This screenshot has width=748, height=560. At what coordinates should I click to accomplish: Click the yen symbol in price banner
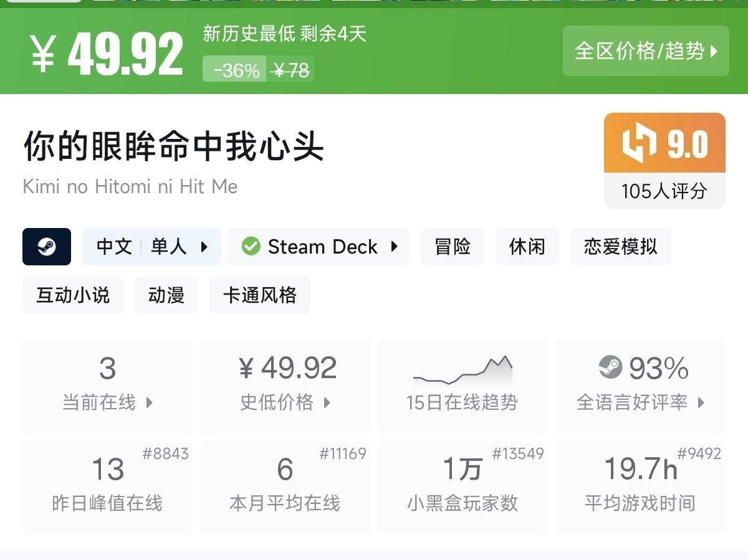[42, 54]
